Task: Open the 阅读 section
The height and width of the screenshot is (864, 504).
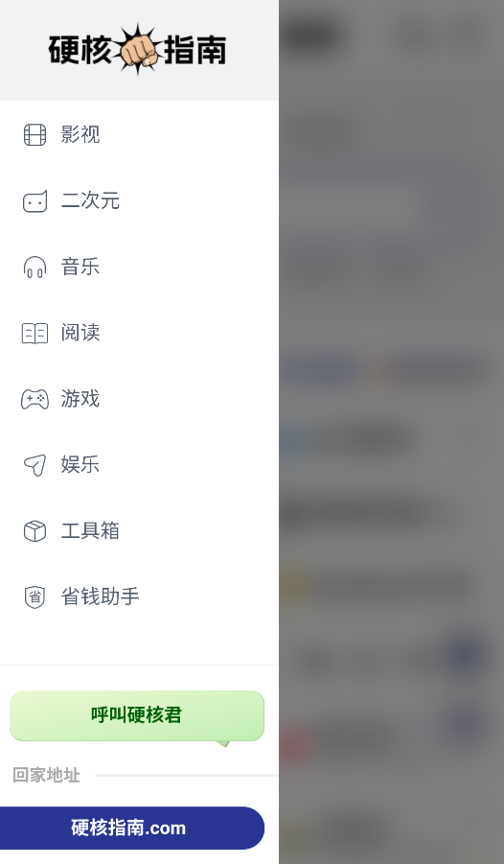Action: tap(80, 333)
